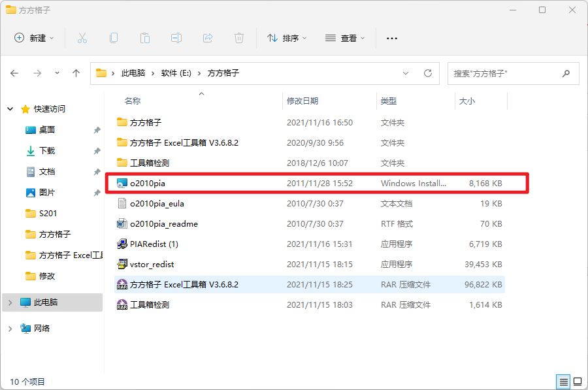Select 方方格子 Excel工具箱 V3.6.8.2 RAR archive
588x390 pixels.
[x=310, y=285]
